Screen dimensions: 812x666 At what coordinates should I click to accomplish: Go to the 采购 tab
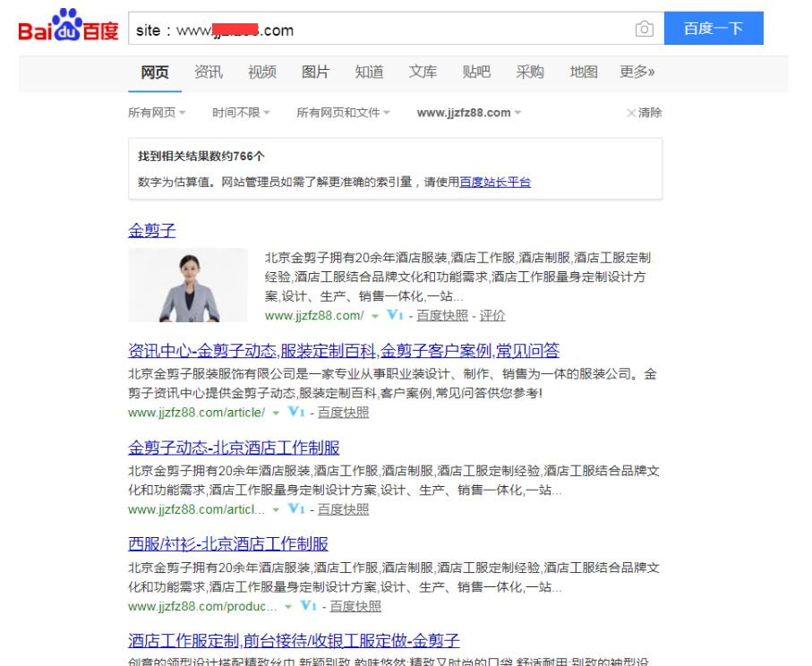[x=530, y=73]
